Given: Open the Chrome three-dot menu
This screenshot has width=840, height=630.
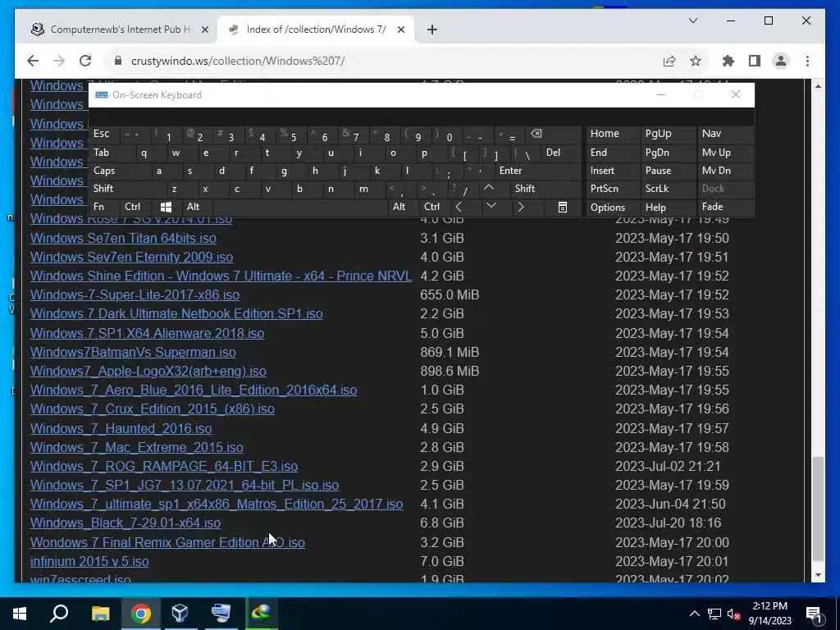Looking at the screenshot, I should [807, 61].
